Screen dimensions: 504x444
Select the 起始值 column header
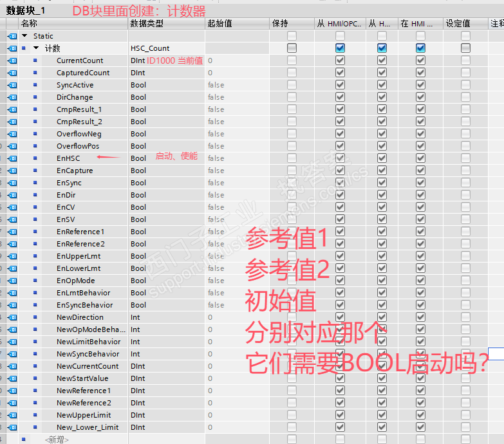pos(238,23)
